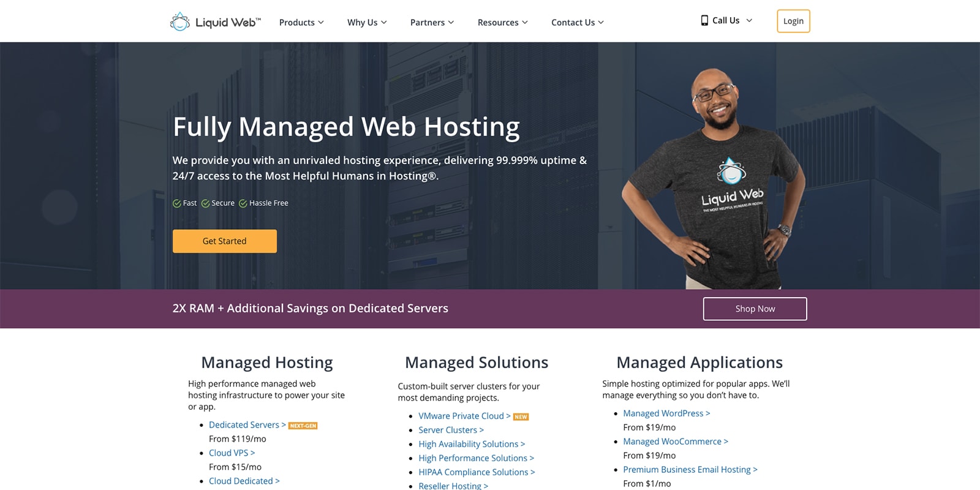This screenshot has width=980, height=490.
Task: Open the High Availability Solutions link
Action: click(x=472, y=444)
